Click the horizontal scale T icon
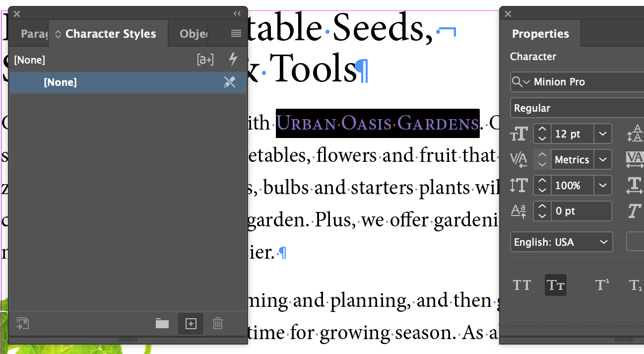Viewport: 644px width, 354px height. click(635, 186)
